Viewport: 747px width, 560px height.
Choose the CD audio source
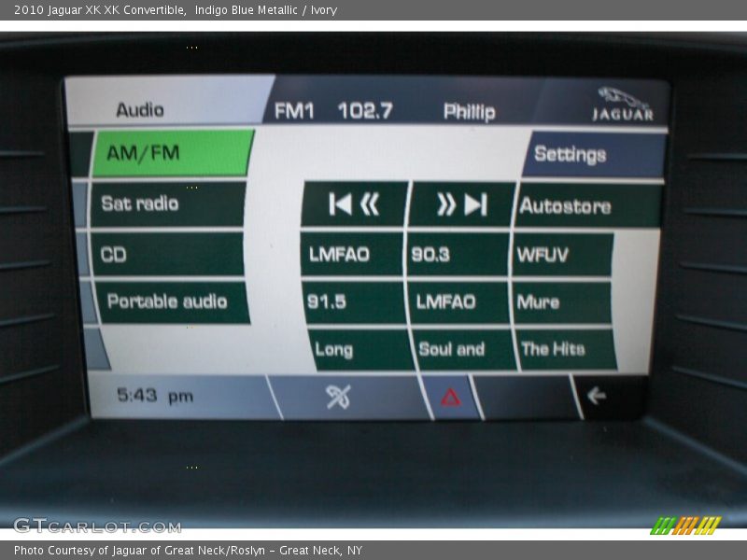(x=167, y=254)
